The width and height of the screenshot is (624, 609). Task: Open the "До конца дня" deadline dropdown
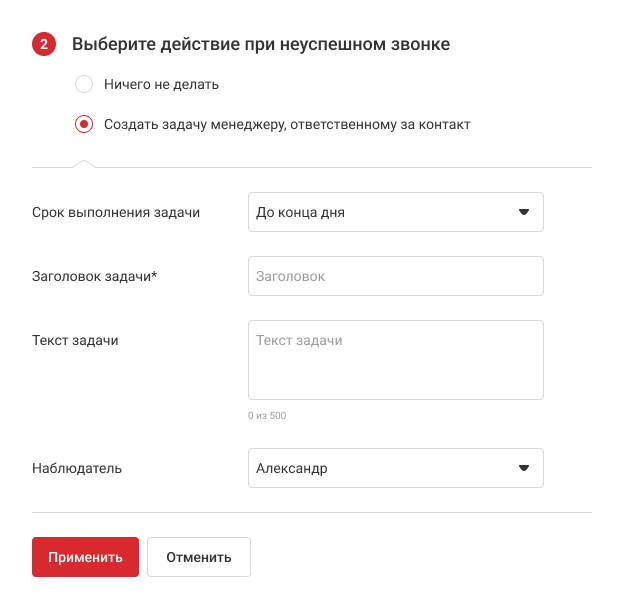[395, 212]
